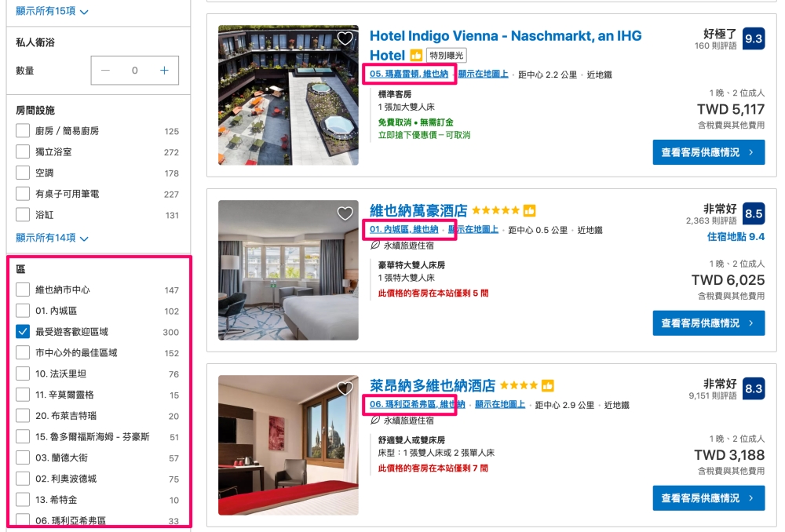The image size is (785, 532).
Task: Favorite 維也納萬豪酒店 using the heart icon
Action: 345,213
